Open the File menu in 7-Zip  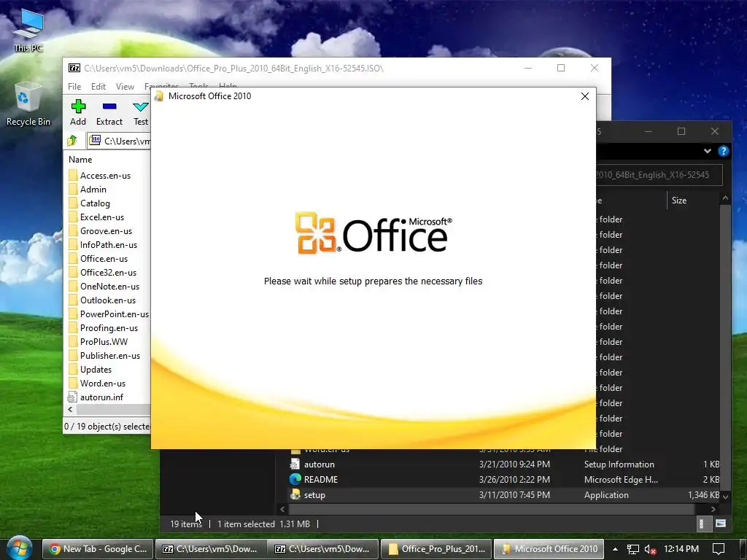pyautogui.click(x=74, y=87)
